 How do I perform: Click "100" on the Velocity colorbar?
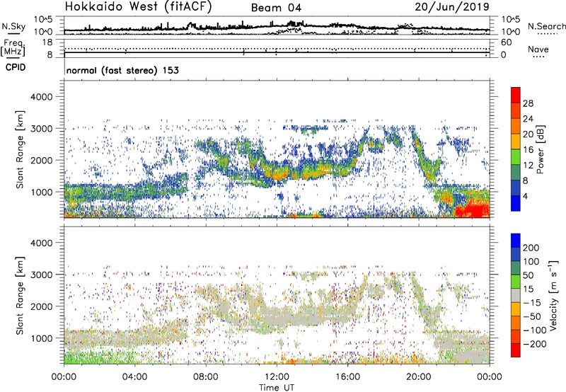click(x=531, y=261)
